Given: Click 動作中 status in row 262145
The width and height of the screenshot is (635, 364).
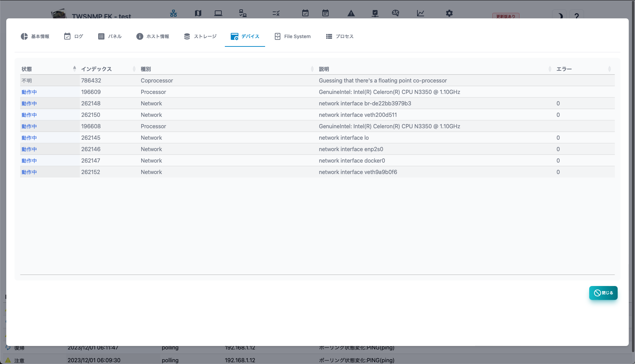Looking at the screenshot, I should 29,138.
